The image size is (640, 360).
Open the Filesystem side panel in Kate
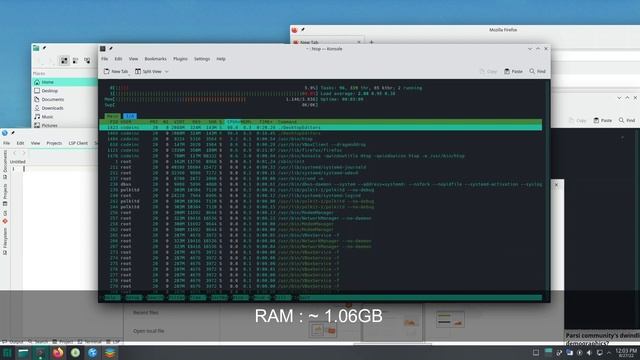point(5,241)
